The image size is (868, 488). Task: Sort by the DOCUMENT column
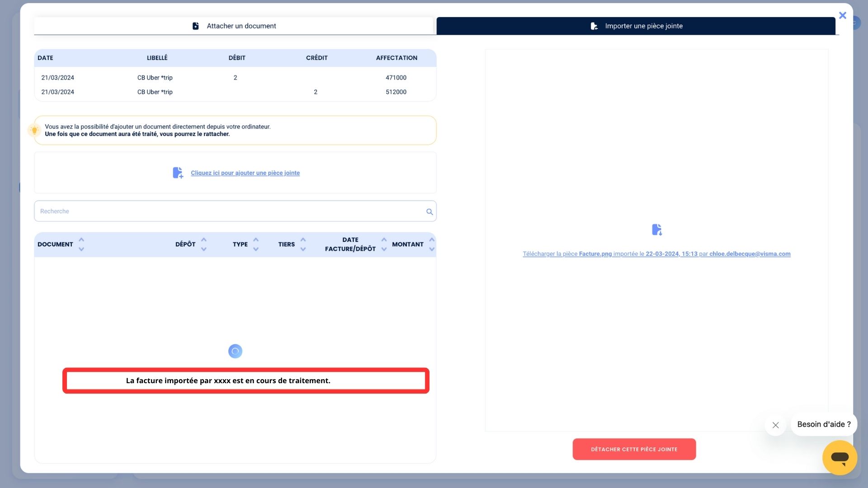tap(81, 244)
